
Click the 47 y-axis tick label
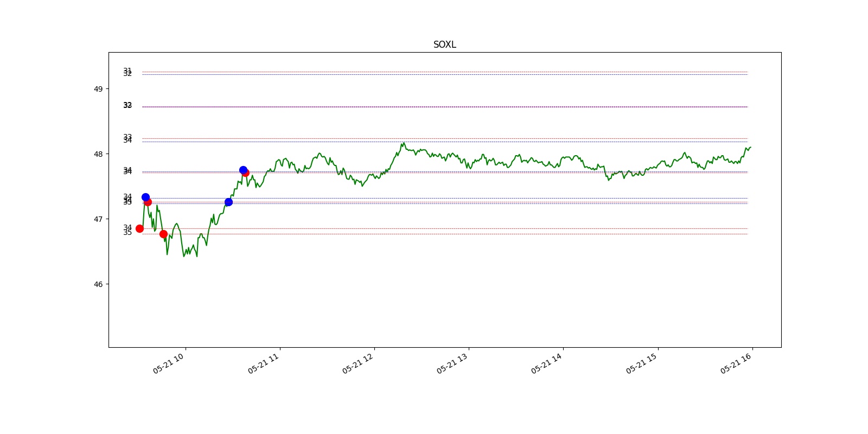pos(98,219)
